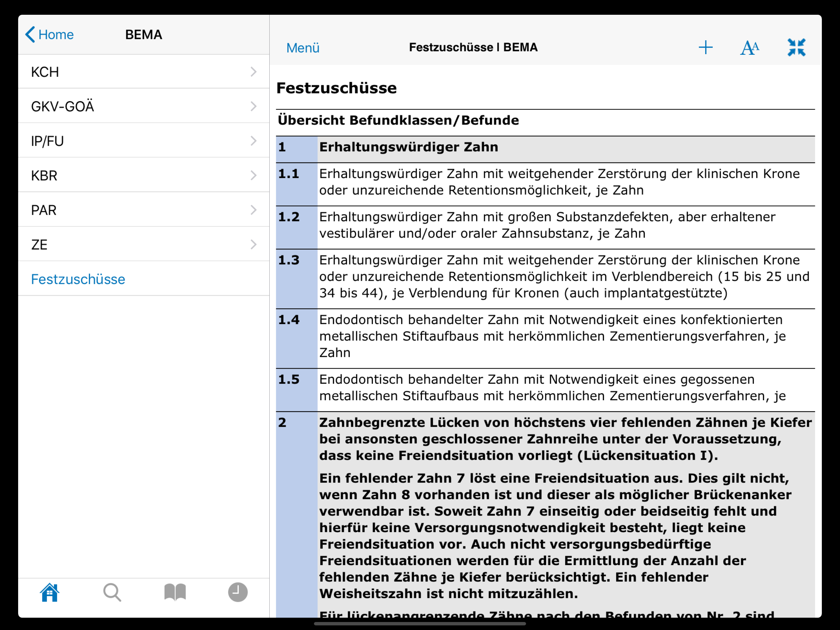The image size is (840, 630).
Task: Open the KBR section
Action: pyautogui.click(x=144, y=175)
